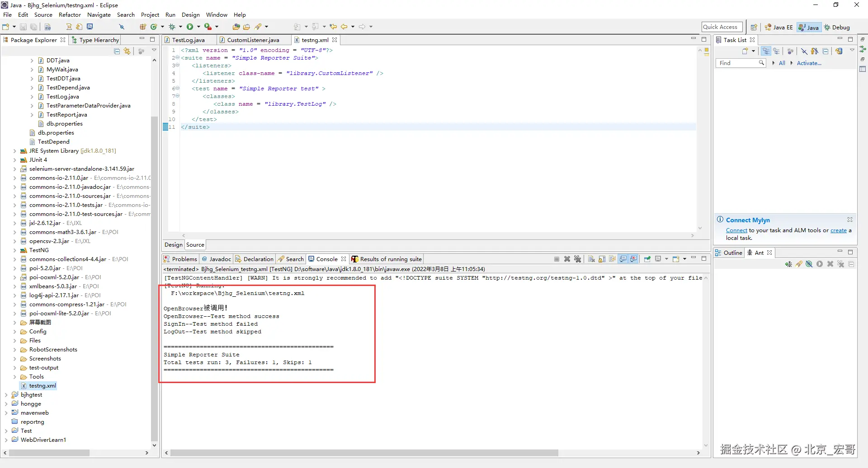Open the Display Selected Console dropdown
868x468 pixels.
pyautogui.click(x=666, y=259)
